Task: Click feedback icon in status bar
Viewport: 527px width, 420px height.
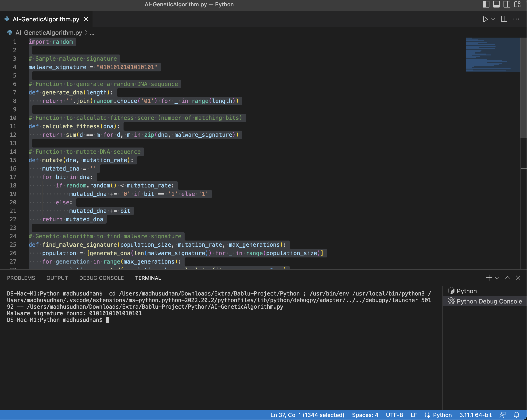Action: [x=503, y=415]
